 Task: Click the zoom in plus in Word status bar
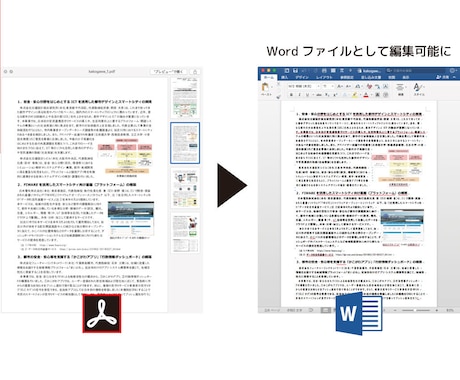tap(437, 310)
